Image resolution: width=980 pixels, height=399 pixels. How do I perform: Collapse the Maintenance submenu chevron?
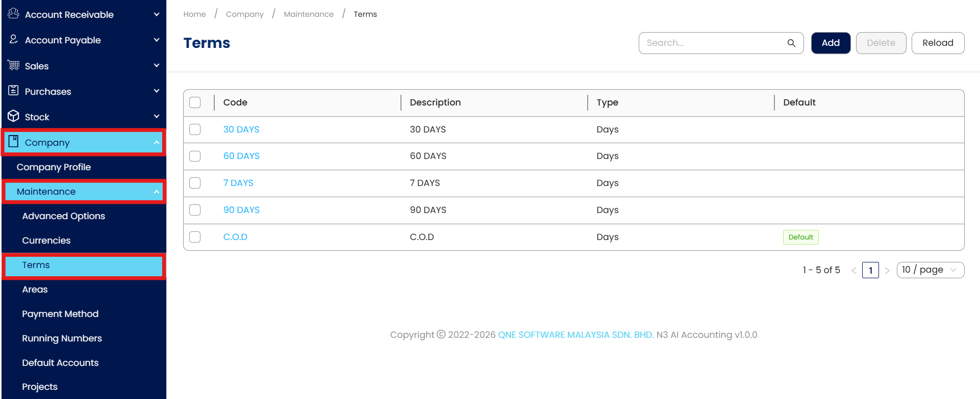coord(157,192)
